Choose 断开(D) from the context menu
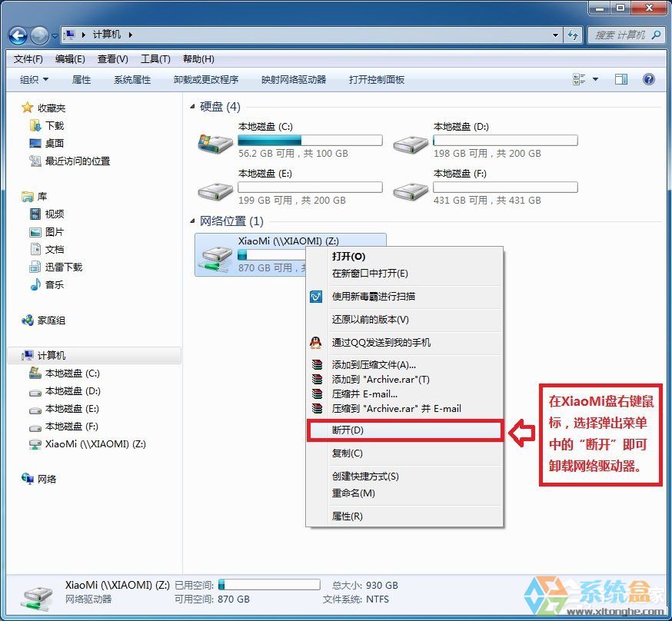Screen dimensions: 672x621 pyautogui.click(x=348, y=430)
